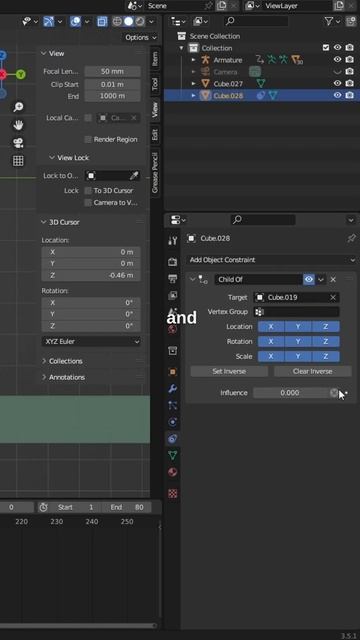360x640 pixels.
Task: Open the Outliner filter funnel icon
Action: pyautogui.click(x=329, y=21)
